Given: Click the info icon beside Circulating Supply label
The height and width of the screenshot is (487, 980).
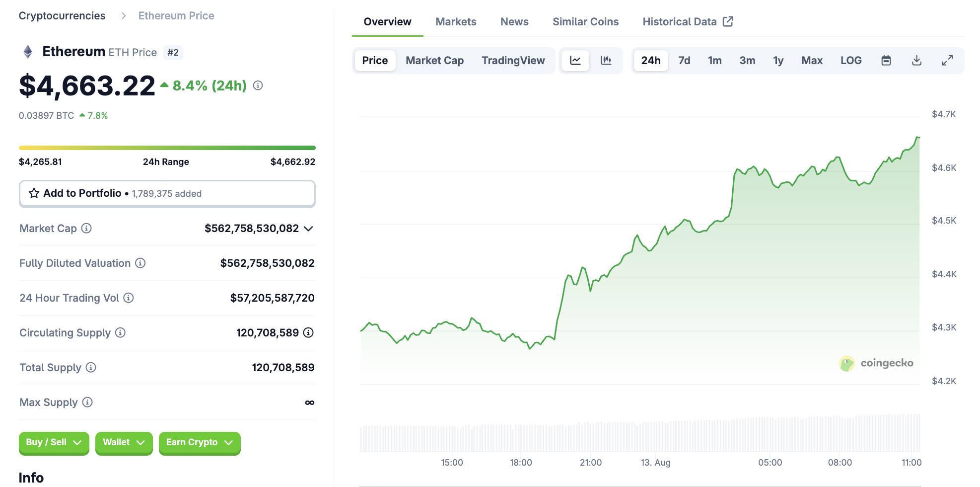Looking at the screenshot, I should click(x=120, y=332).
